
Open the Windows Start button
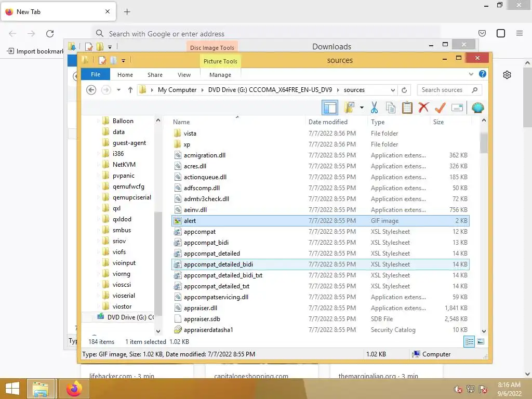[x=12, y=389]
